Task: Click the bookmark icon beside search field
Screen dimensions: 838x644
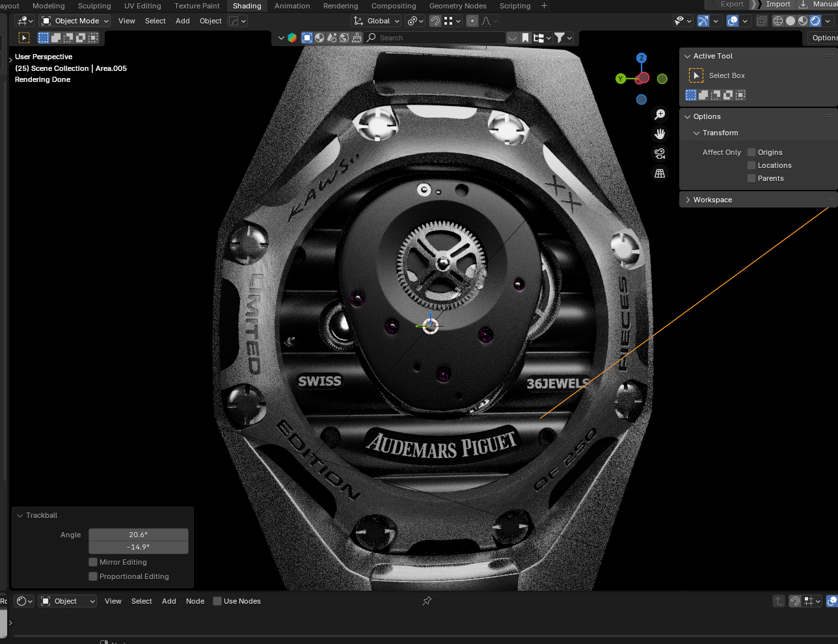Action: point(526,38)
